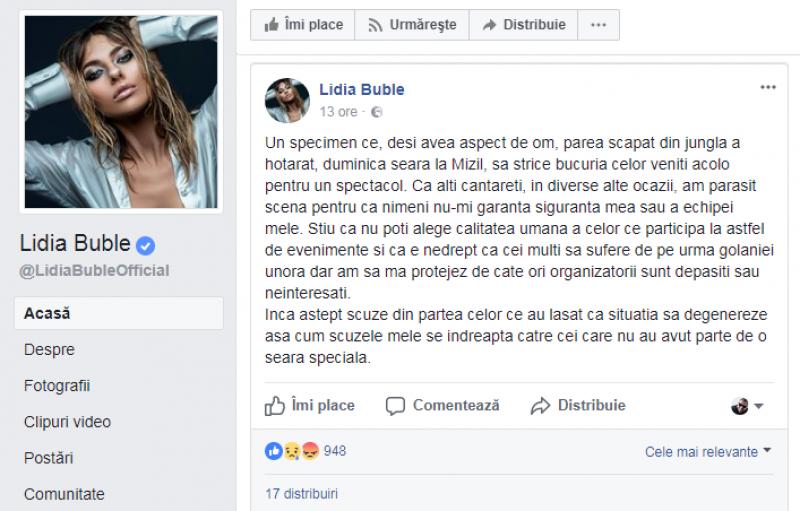The width and height of the screenshot is (800, 511).
Task: Click the top Distribuie page button
Action: coord(523,24)
